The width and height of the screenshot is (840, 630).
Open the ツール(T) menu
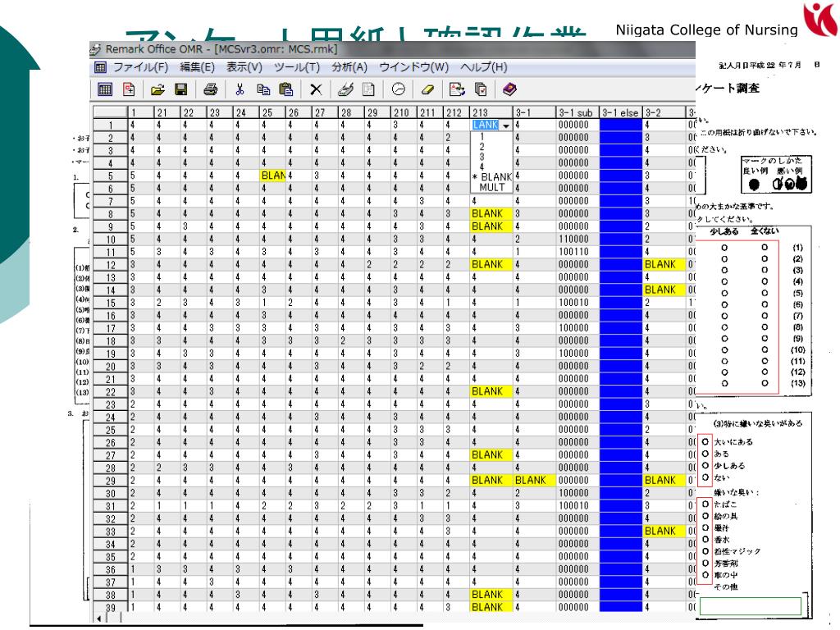tap(297, 67)
